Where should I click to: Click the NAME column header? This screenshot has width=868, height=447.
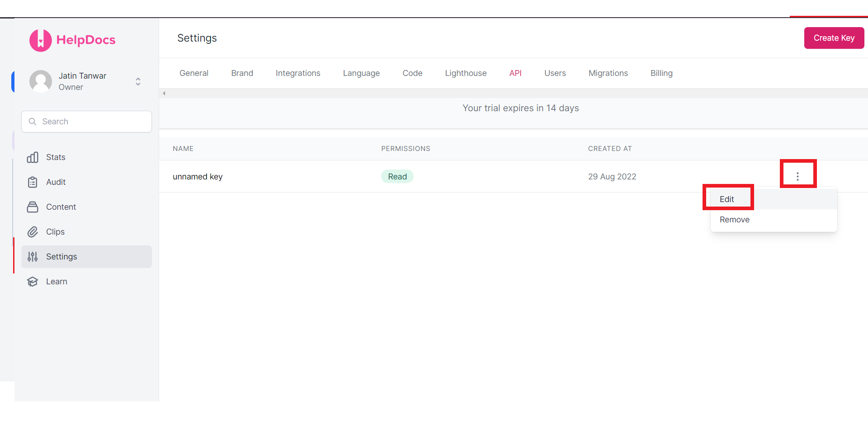183,149
